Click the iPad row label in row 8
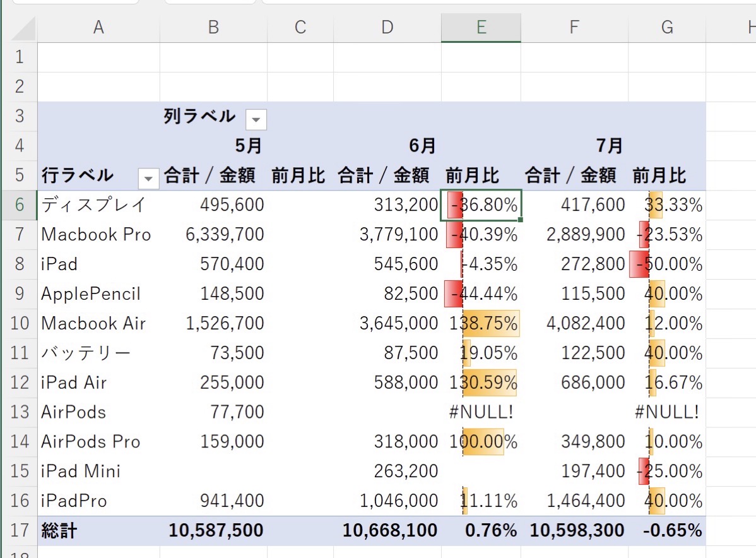This screenshot has height=558, width=756. (59, 264)
